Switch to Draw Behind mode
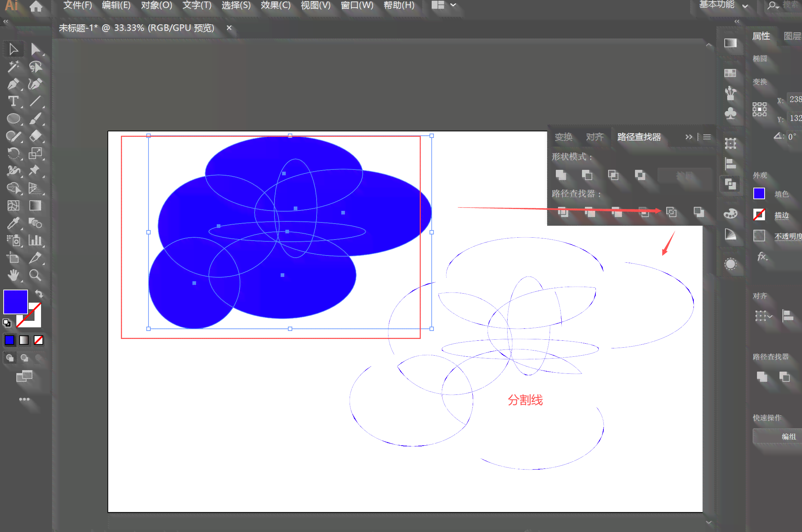 [x=24, y=358]
